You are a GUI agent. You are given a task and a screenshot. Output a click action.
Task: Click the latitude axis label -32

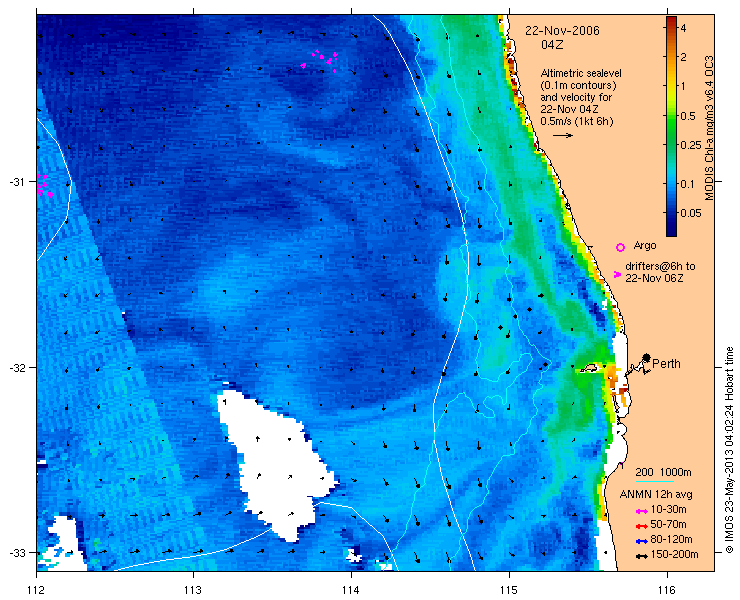17,367
